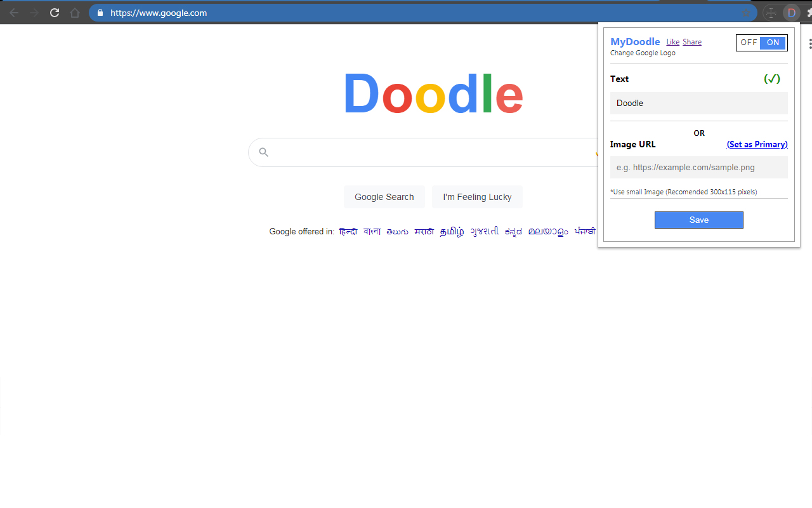Click the forward navigation arrow

click(x=34, y=12)
